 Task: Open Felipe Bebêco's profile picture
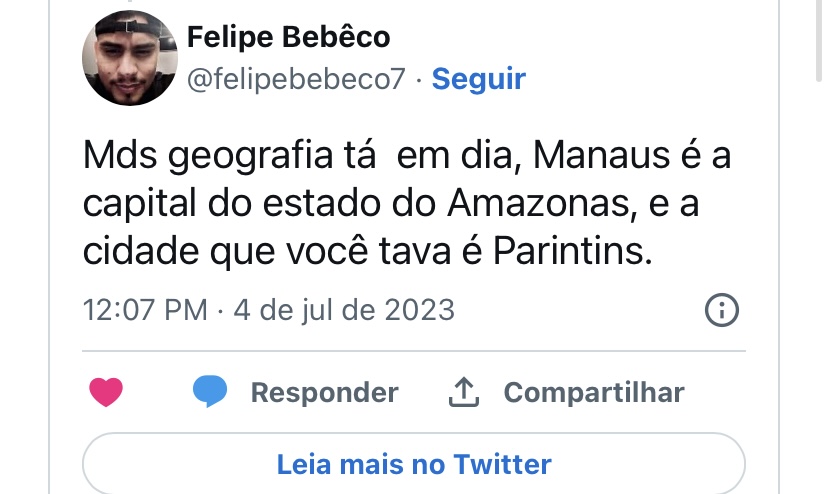click(129, 58)
